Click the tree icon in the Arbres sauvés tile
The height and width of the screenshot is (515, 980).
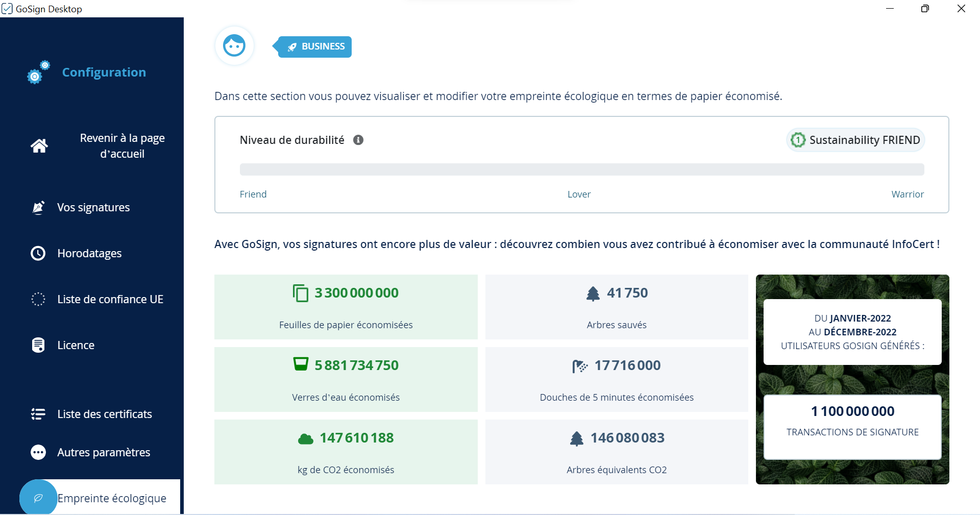click(x=593, y=293)
